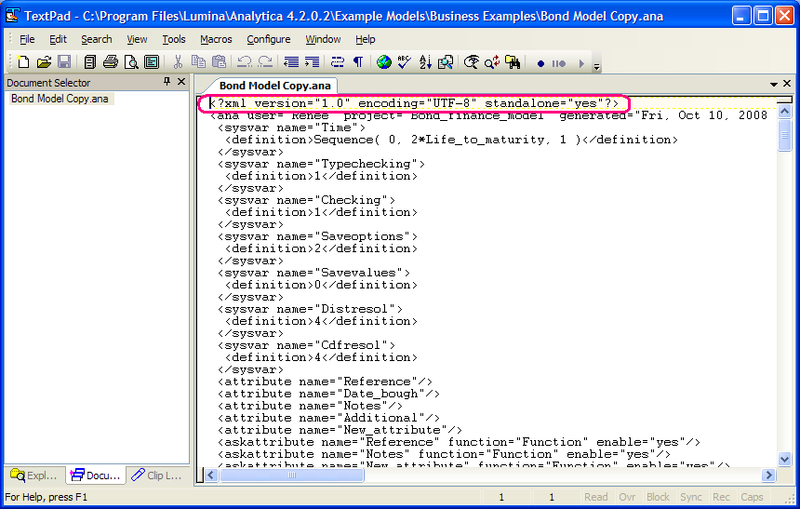800x509 pixels.
Task: Switch to the Explorer panel tab
Action: point(34,475)
